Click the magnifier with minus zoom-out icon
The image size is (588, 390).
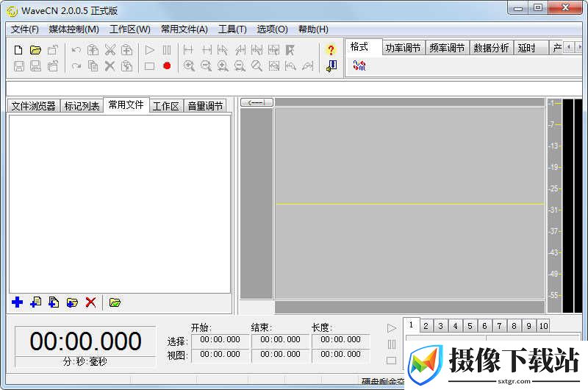pos(206,66)
